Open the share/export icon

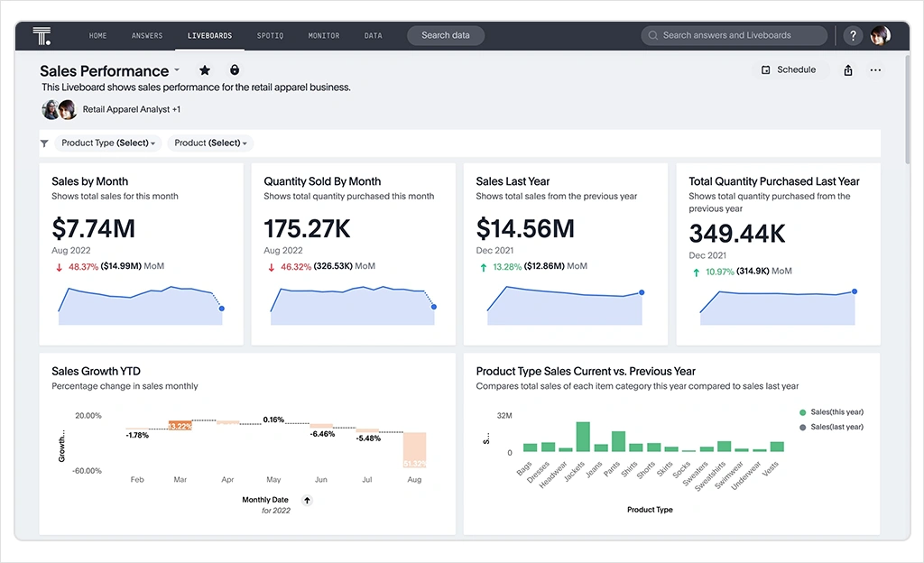click(848, 70)
